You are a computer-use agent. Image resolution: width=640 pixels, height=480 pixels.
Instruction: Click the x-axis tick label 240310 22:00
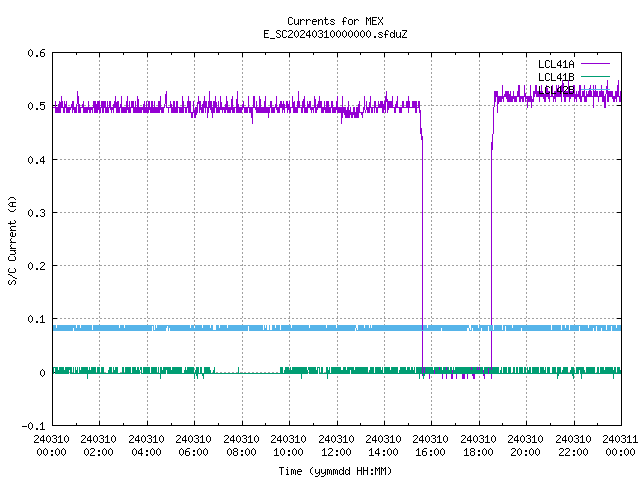tap(573, 445)
